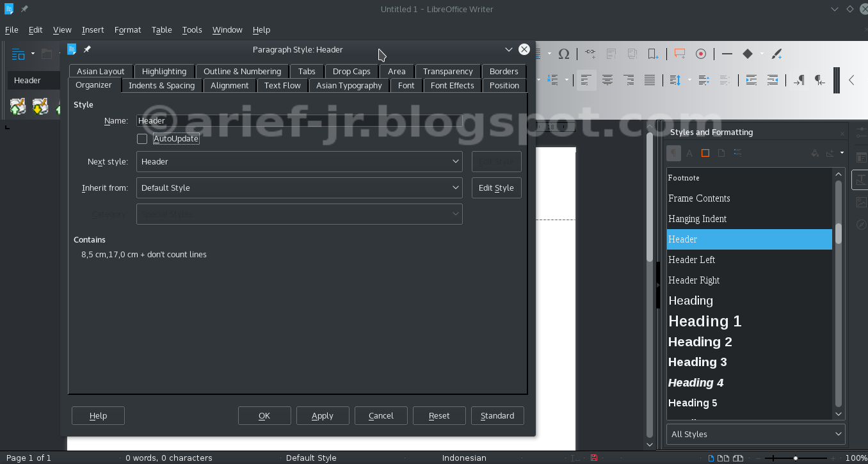Viewport: 868px width, 464px height.
Task: Collapse the sidebar with the chevron
Action: (851, 80)
